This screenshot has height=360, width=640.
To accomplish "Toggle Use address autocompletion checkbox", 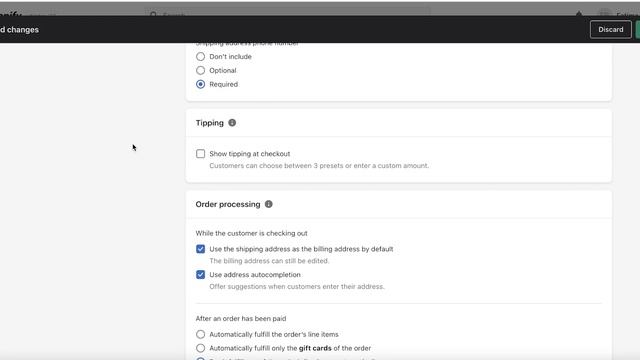I will tap(200, 275).
